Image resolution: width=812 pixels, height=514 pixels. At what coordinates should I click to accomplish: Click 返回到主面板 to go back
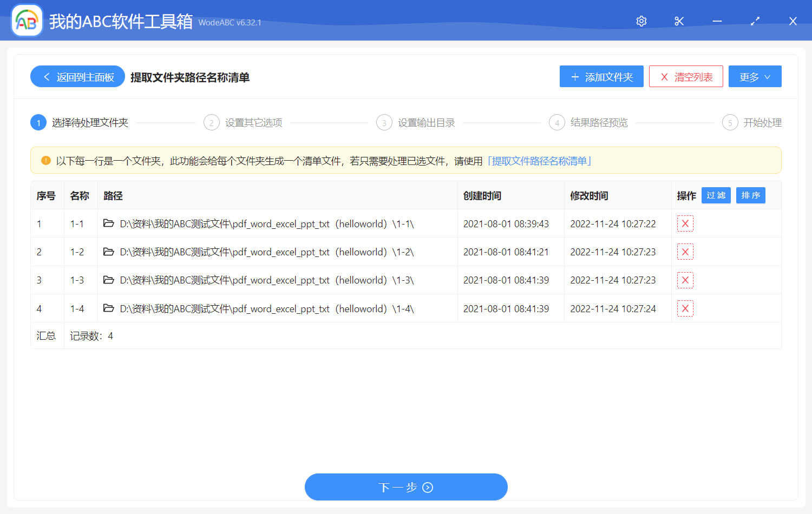click(x=77, y=76)
